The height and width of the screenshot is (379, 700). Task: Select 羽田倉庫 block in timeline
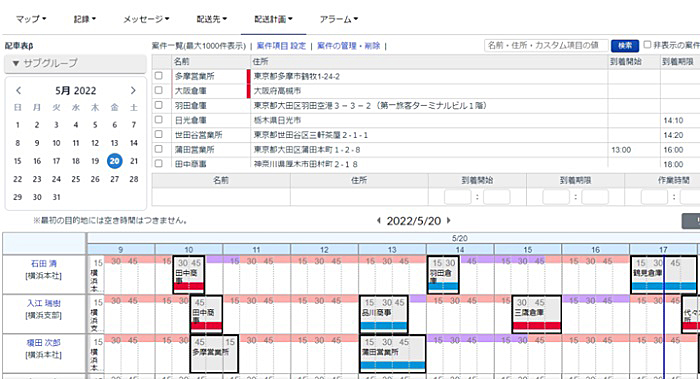point(443,275)
